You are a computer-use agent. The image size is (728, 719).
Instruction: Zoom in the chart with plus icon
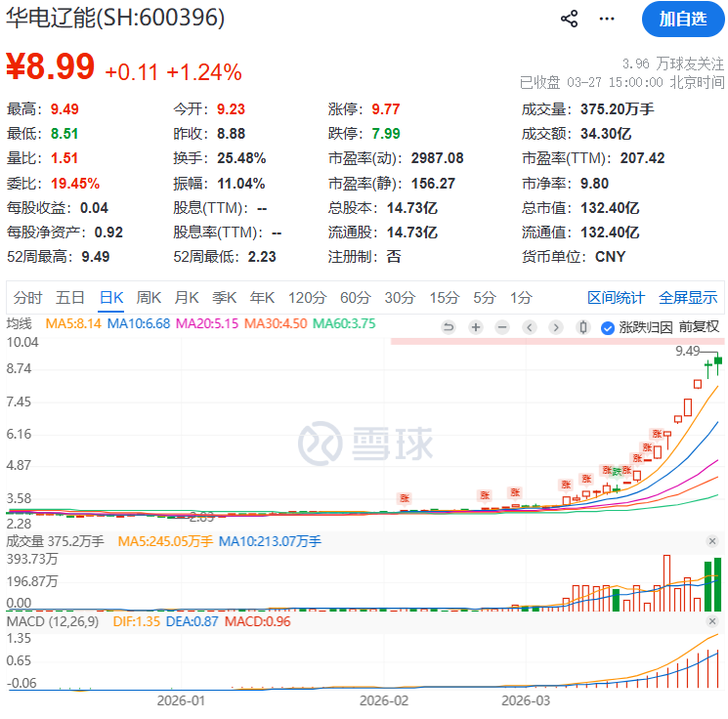click(476, 327)
